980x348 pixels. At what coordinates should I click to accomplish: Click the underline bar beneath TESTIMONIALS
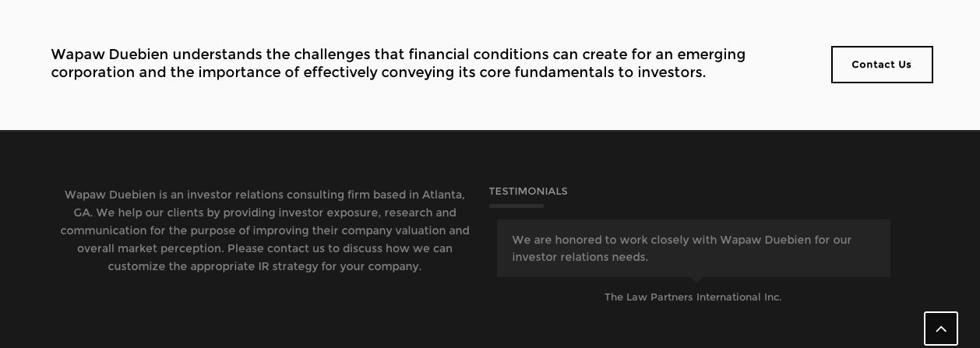pos(516,206)
